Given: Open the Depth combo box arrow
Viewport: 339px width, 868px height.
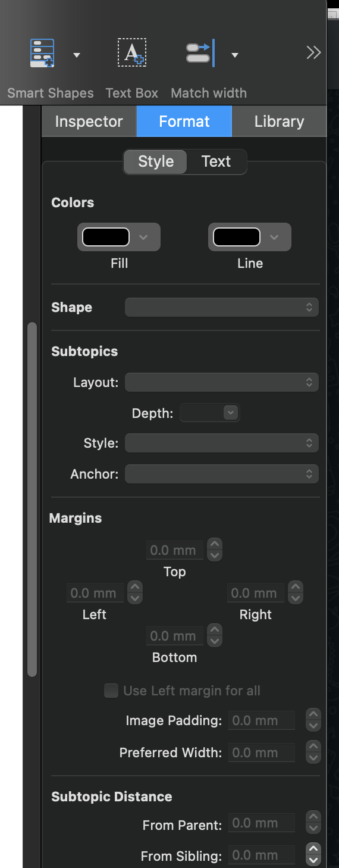Looking at the screenshot, I should tap(231, 412).
